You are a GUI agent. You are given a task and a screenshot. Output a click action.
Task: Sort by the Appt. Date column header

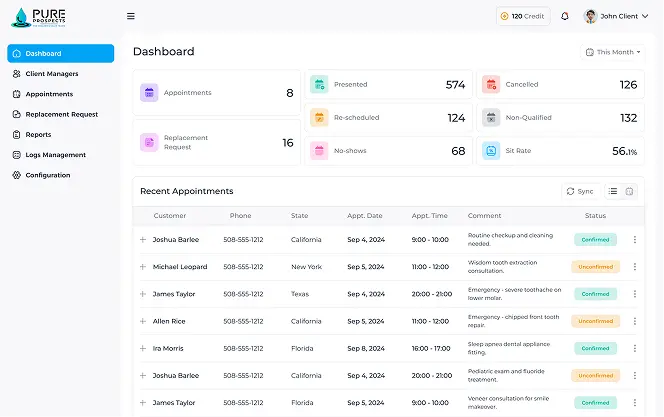click(364, 216)
